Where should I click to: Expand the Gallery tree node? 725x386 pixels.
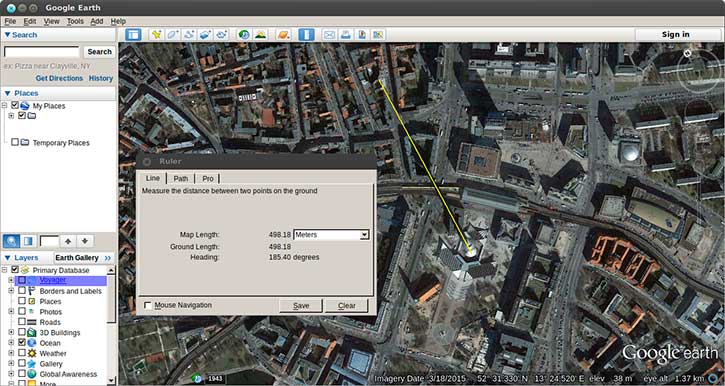click(x=11, y=364)
